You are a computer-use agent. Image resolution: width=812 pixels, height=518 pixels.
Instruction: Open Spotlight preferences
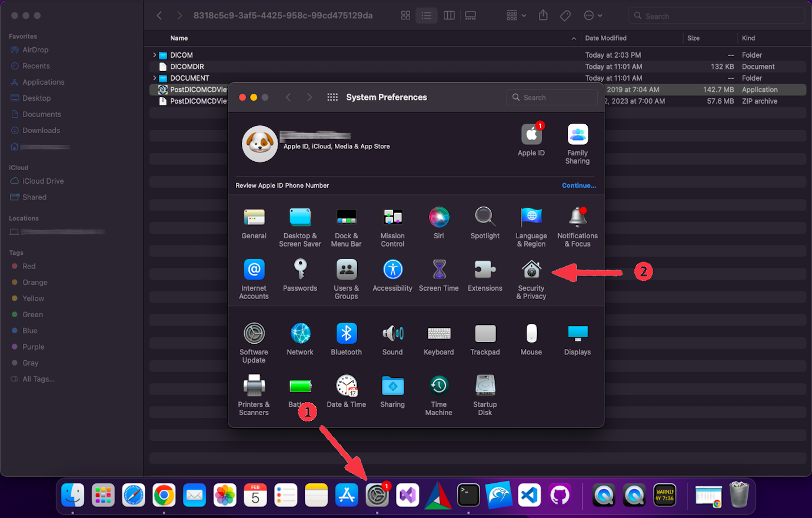tap(485, 217)
